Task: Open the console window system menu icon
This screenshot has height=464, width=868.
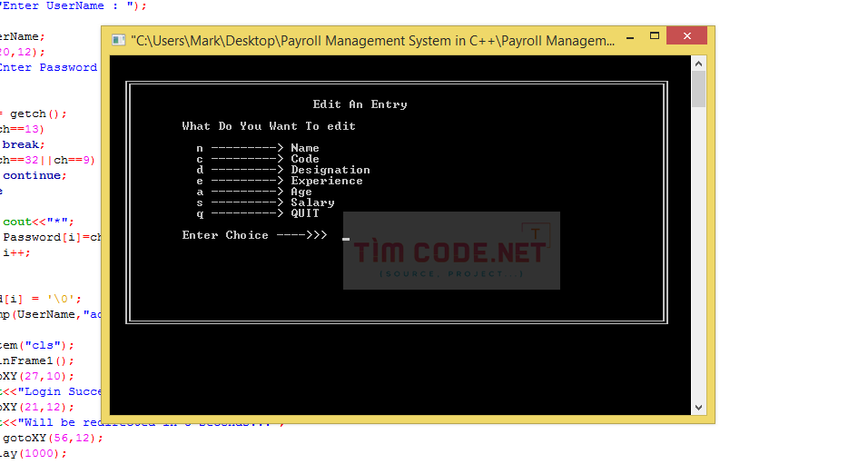Action: point(118,40)
